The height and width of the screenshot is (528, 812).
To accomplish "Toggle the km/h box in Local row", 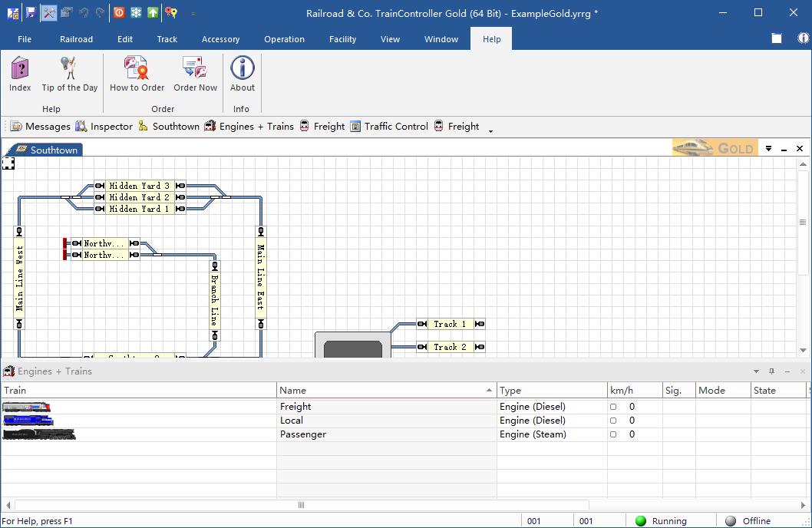I will [613, 421].
